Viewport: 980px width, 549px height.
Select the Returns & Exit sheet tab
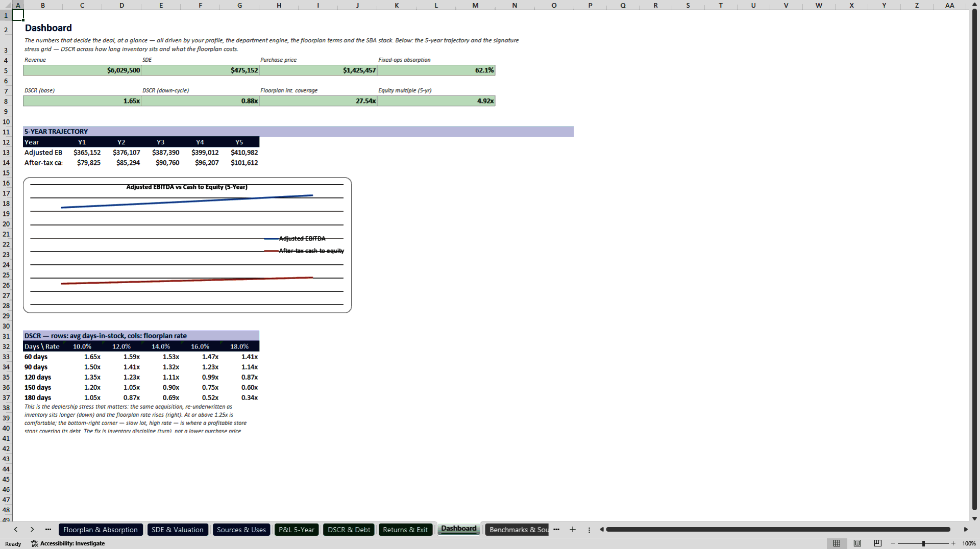coord(405,530)
